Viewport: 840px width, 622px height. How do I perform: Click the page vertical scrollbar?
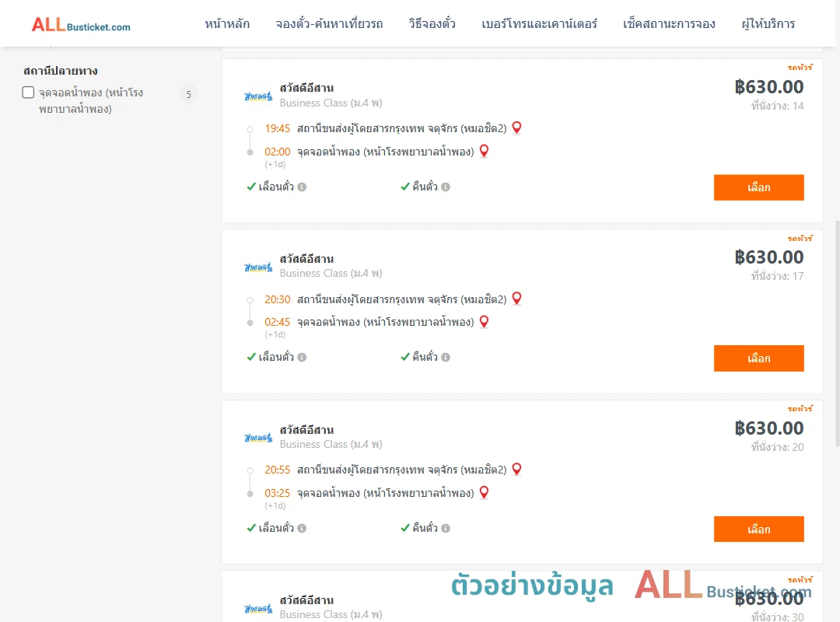point(837,332)
